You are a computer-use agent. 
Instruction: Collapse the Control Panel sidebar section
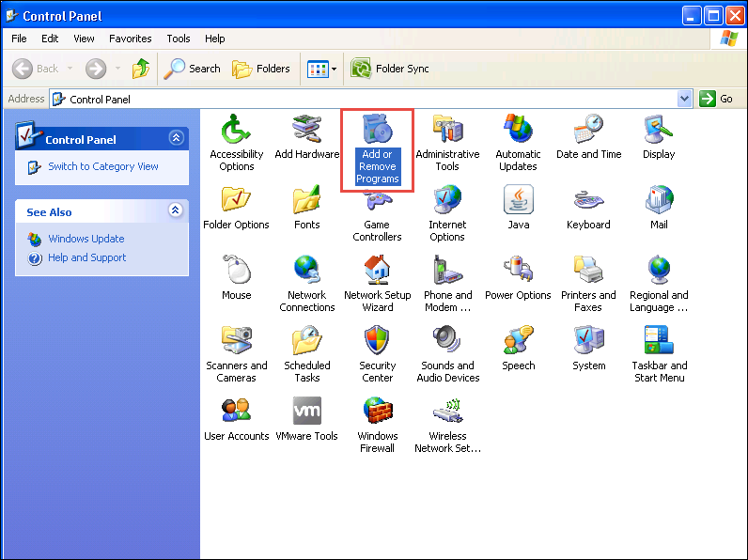[x=176, y=138]
